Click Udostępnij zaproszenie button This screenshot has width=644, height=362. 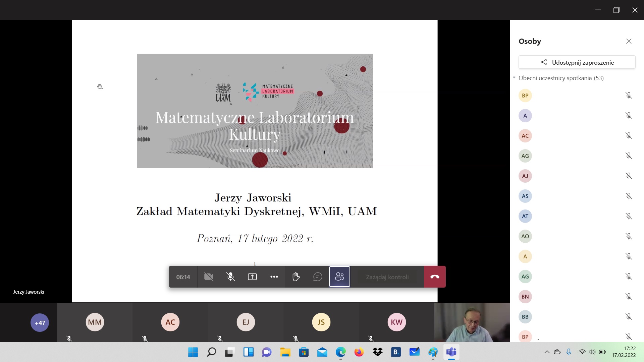[577, 62]
